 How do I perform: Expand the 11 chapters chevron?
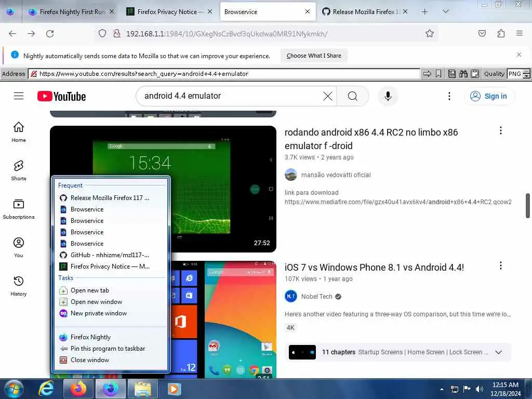click(498, 352)
